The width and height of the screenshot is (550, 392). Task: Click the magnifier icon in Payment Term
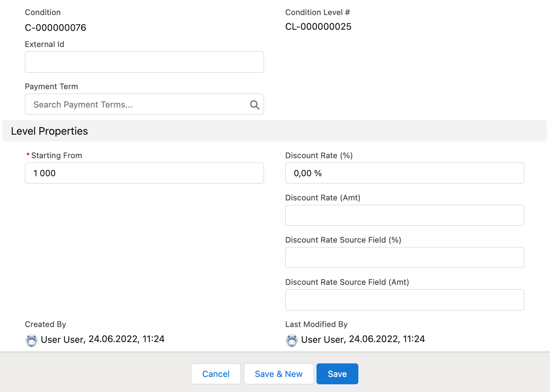[254, 105]
